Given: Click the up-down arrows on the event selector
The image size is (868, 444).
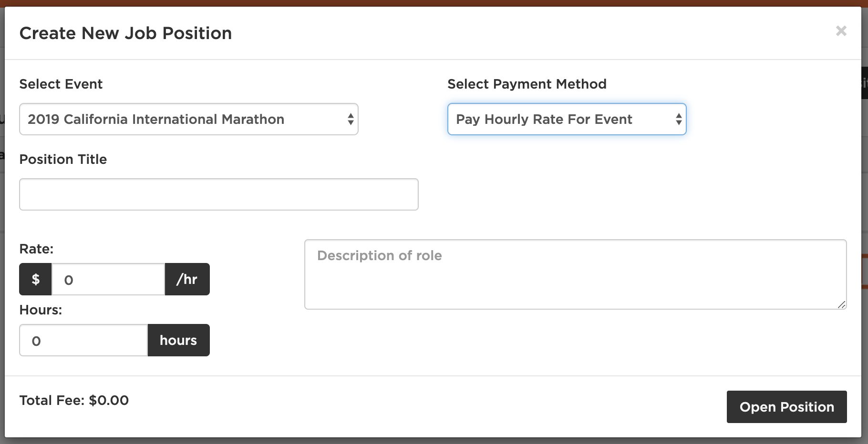Looking at the screenshot, I should (x=351, y=119).
